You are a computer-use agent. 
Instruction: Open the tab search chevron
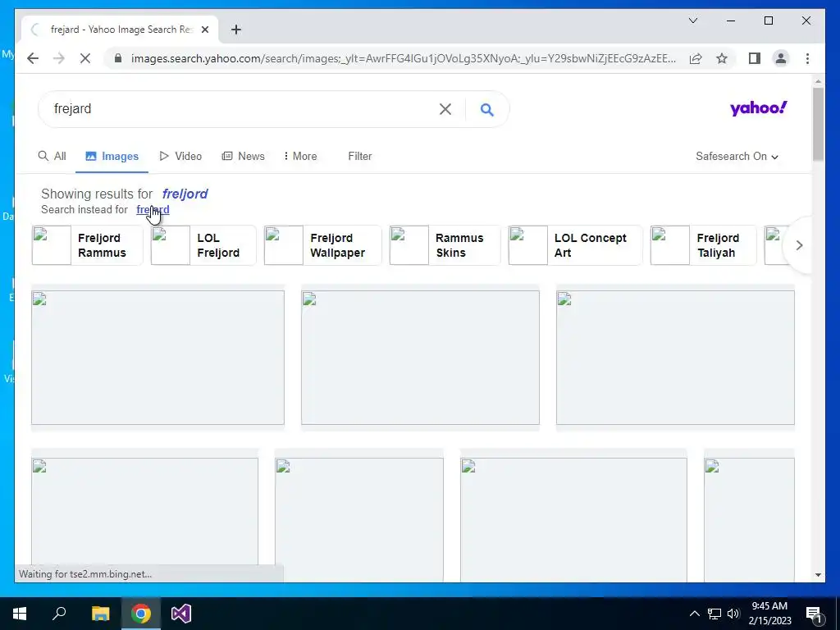click(x=693, y=21)
